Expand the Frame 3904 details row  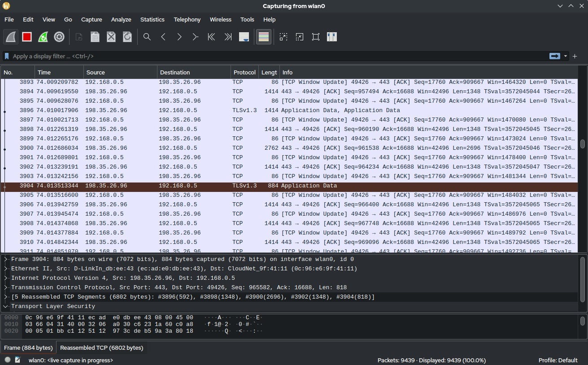pyautogui.click(x=5, y=259)
